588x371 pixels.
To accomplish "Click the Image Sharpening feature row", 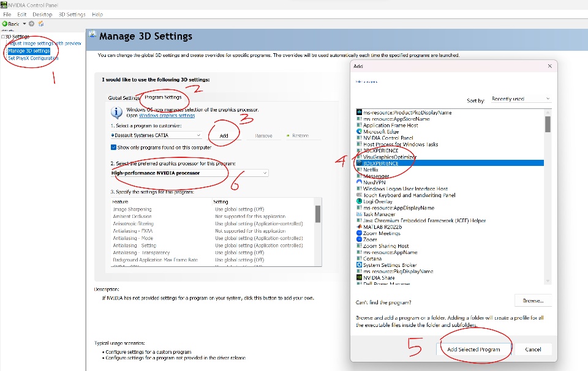I will point(213,209).
